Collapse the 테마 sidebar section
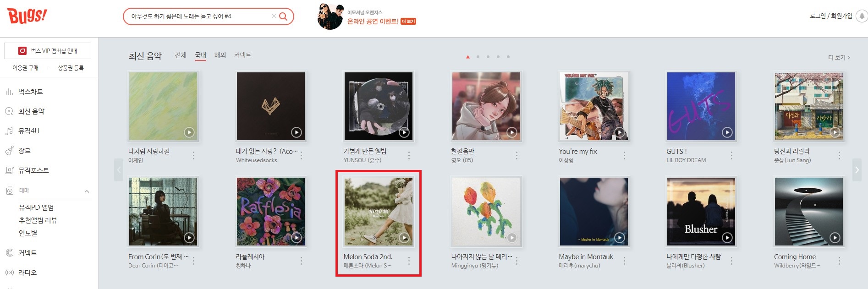868x289 pixels. [87, 191]
